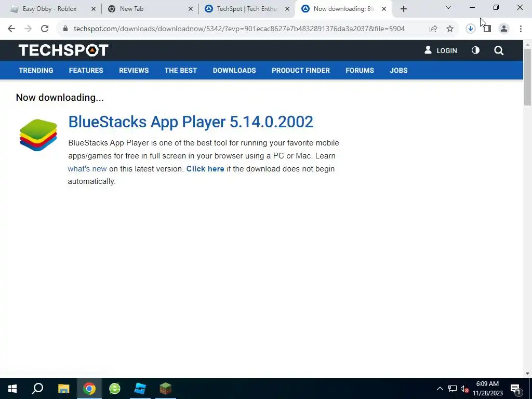
Task: Go back using the browser back arrow
Action: pyautogui.click(x=11, y=29)
